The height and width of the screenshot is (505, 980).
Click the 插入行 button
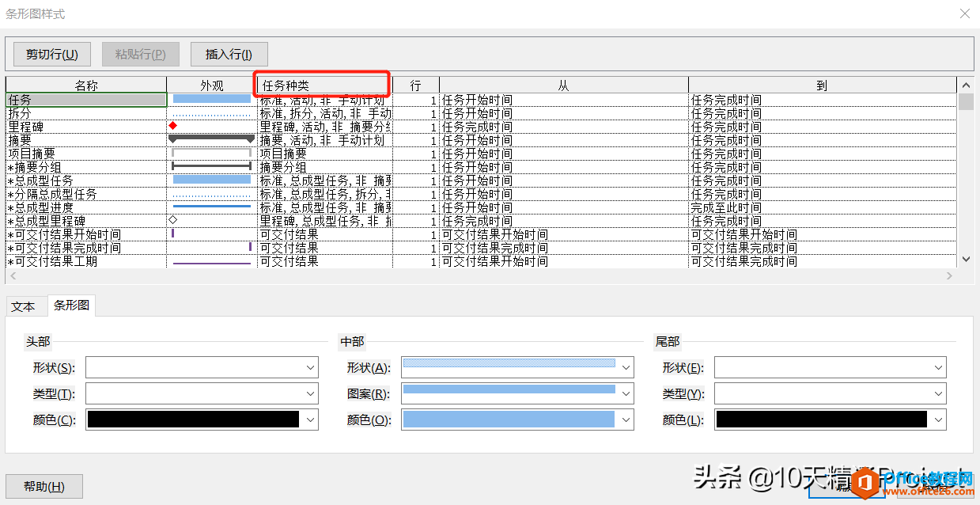pyautogui.click(x=229, y=54)
